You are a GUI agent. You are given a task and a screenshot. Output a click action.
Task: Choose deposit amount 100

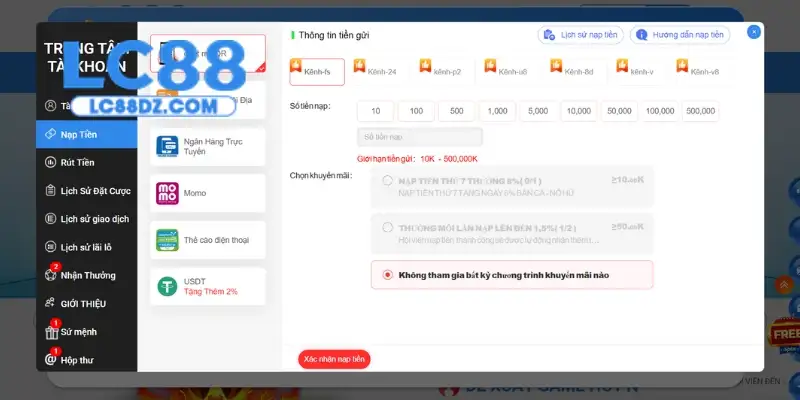[416, 111]
